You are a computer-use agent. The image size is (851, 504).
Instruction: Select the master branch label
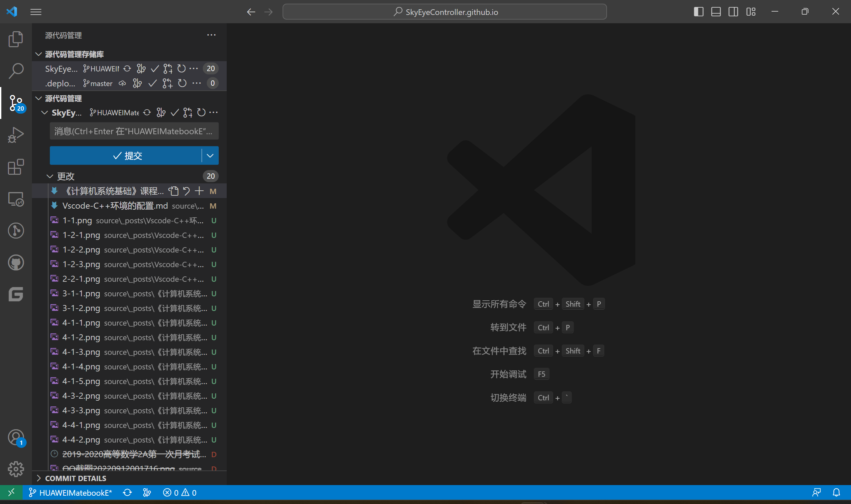click(x=98, y=83)
